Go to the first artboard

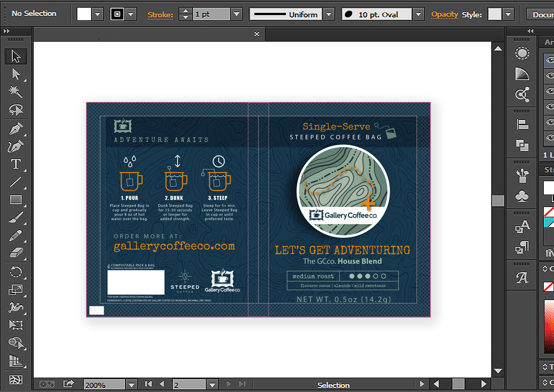148,384
